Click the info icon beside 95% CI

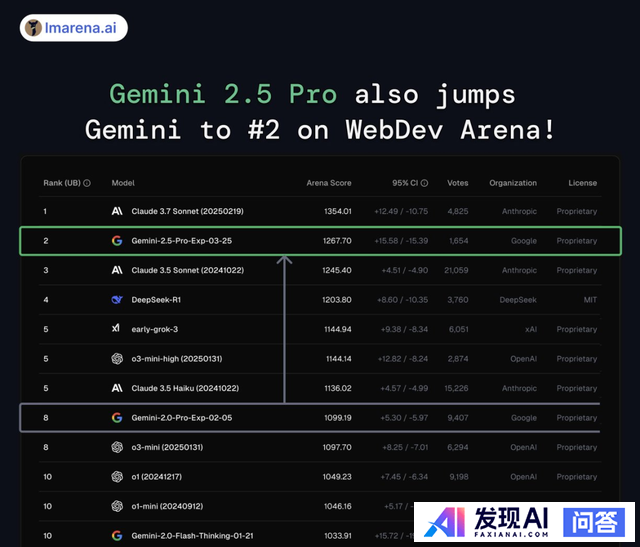(x=424, y=183)
